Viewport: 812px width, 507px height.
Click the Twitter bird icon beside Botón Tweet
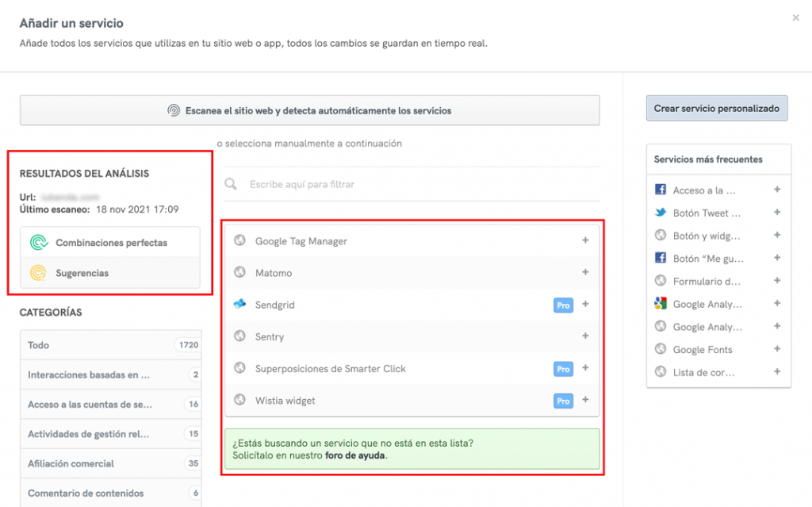(x=660, y=212)
